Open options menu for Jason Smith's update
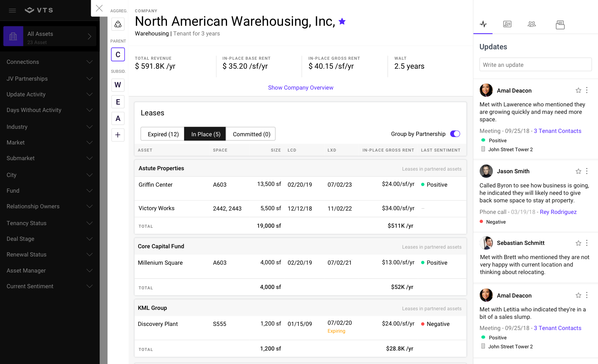598x364 pixels. pos(587,171)
